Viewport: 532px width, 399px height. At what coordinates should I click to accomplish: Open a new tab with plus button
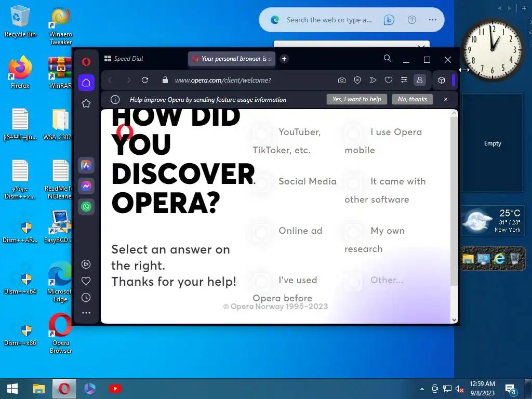[284, 59]
